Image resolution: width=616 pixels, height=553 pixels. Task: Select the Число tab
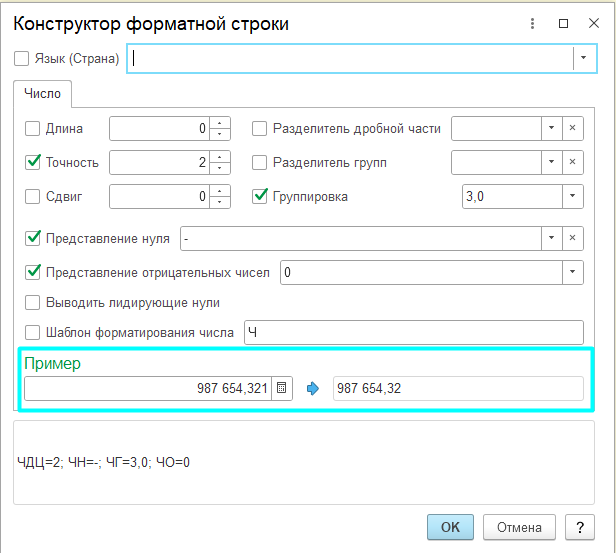click(43, 94)
